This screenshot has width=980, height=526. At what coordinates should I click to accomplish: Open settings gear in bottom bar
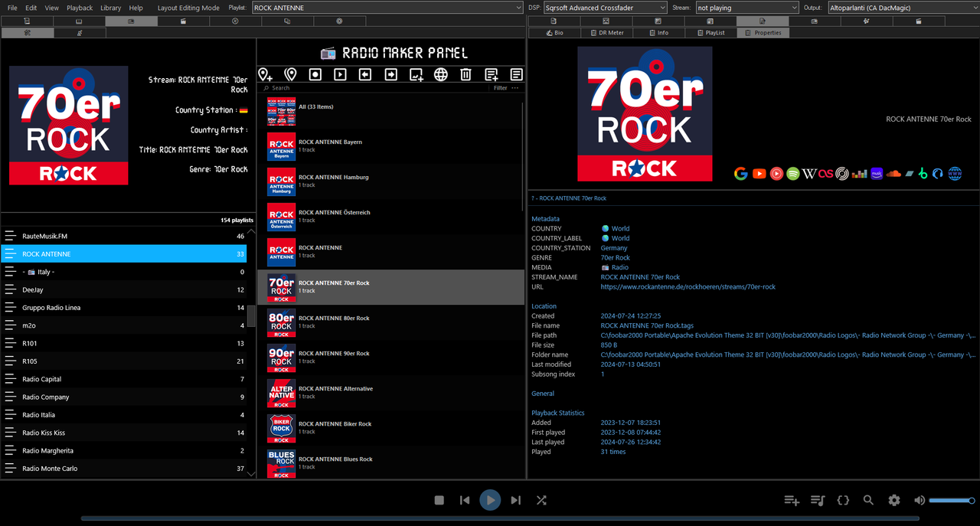[894, 500]
